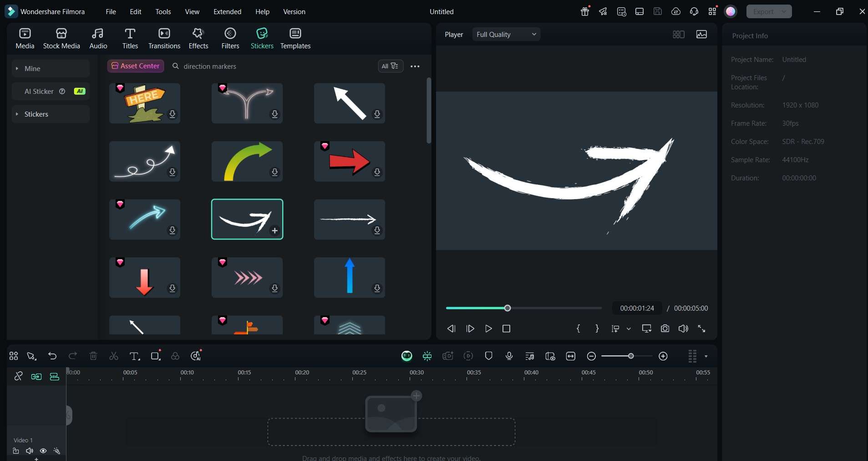Zoom in the timeline with plus
Screen dimensions: 868x461
point(663,356)
